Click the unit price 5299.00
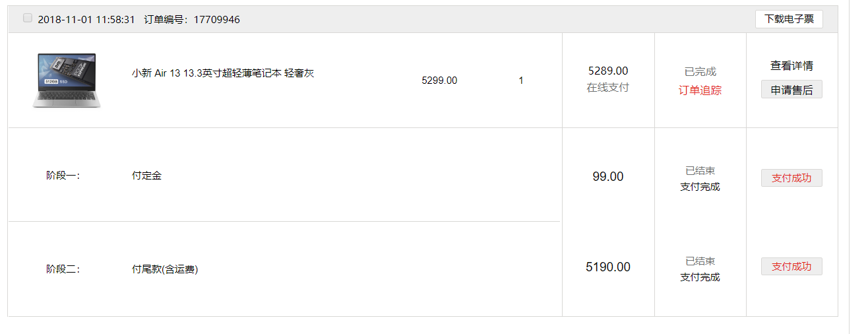The image size is (868, 334). (x=439, y=81)
